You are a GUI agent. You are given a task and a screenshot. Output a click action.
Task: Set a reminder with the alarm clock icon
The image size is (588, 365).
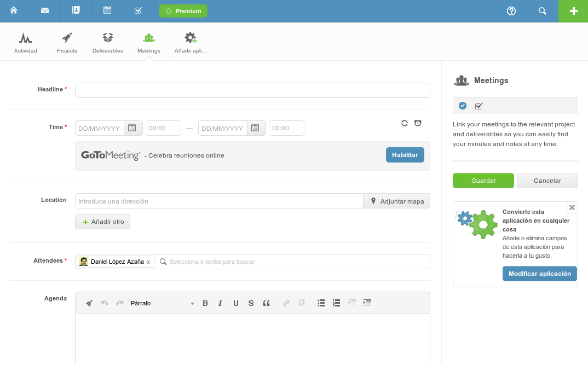(418, 123)
